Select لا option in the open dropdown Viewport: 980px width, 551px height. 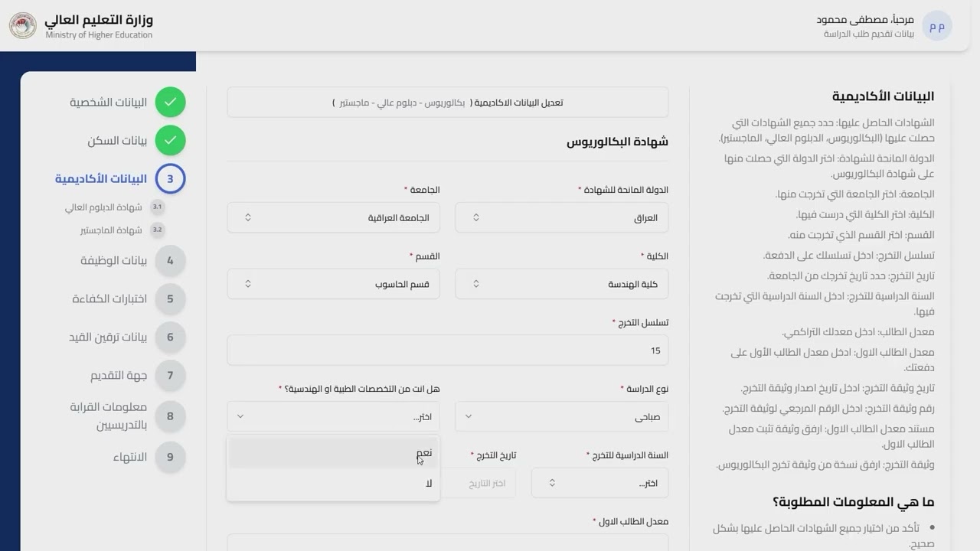click(x=333, y=484)
